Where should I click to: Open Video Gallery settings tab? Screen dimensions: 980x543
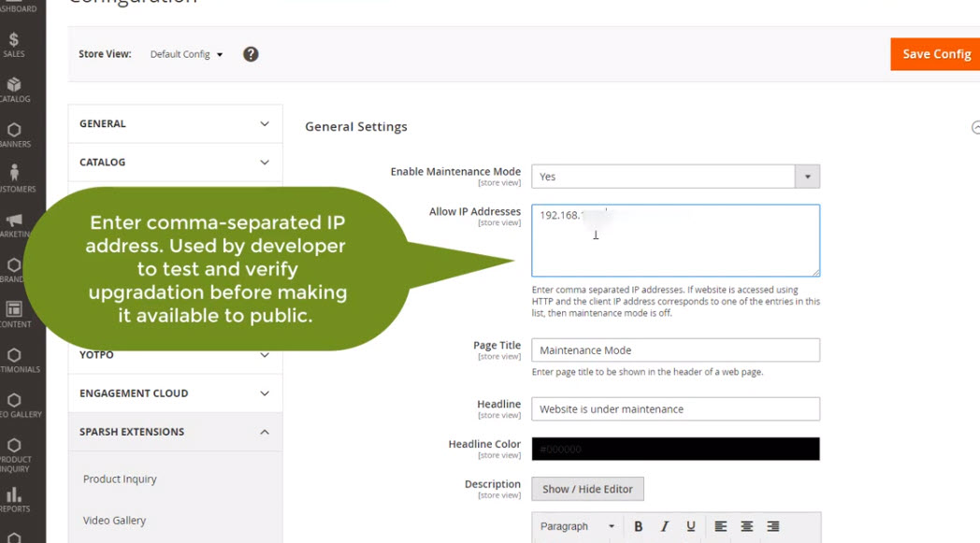pos(114,521)
